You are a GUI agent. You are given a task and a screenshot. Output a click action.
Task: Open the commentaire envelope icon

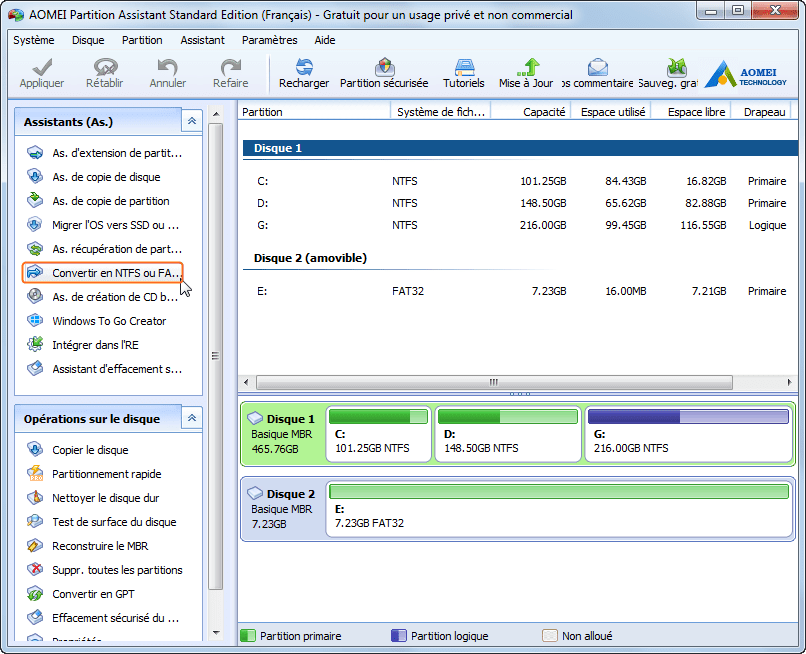[x=597, y=67]
